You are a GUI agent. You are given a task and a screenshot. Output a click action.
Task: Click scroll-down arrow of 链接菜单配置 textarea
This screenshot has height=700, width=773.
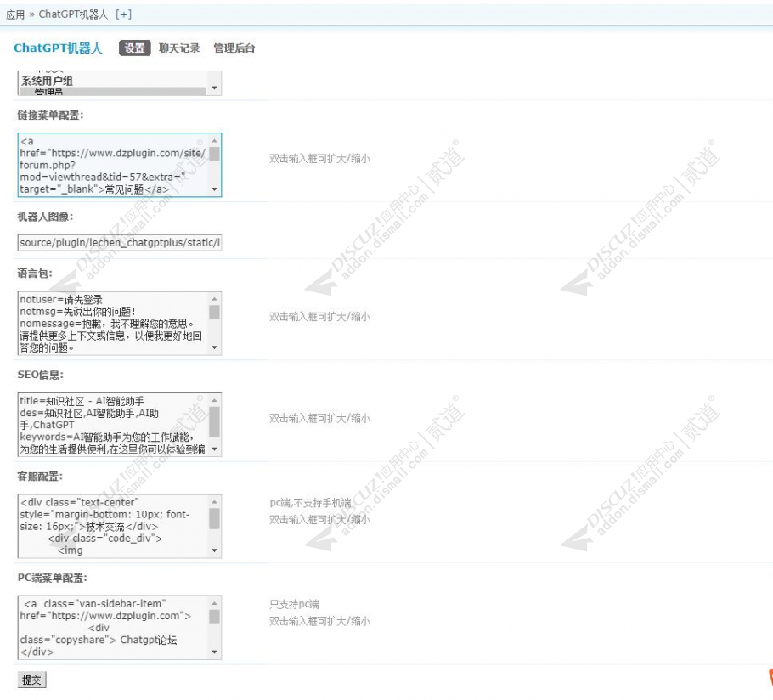[214, 189]
